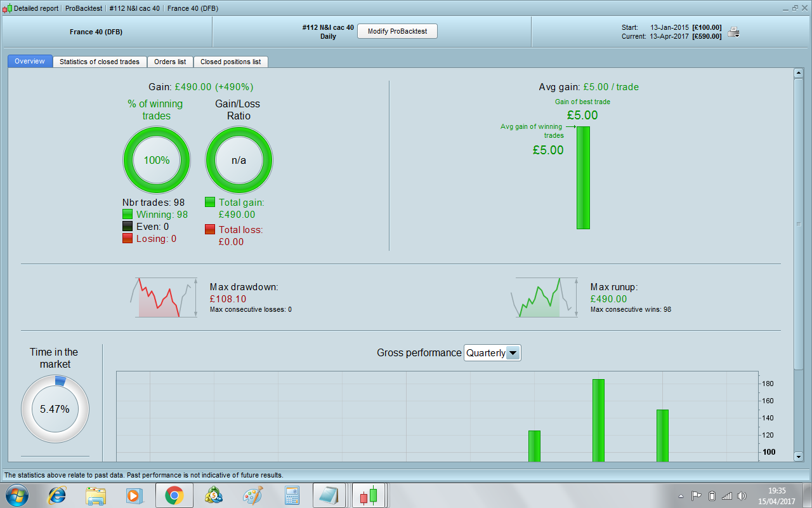Open the volume speaker tray icon
The width and height of the screenshot is (812, 508).
point(742,496)
